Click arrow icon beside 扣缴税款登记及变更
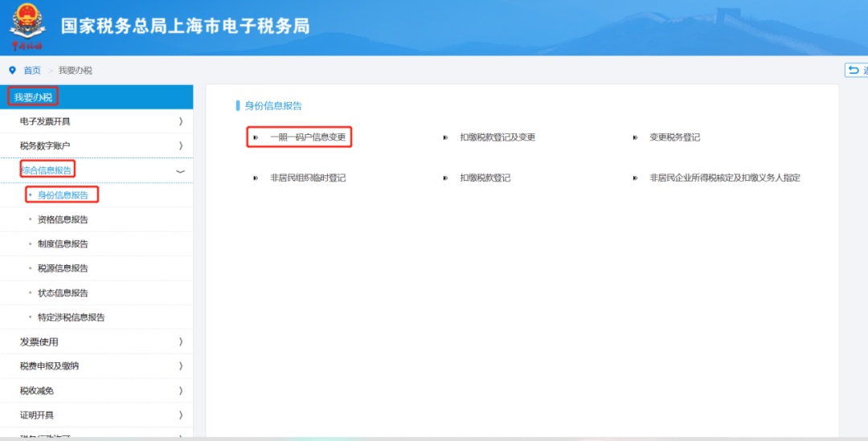The image size is (868, 441). click(x=445, y=137)
